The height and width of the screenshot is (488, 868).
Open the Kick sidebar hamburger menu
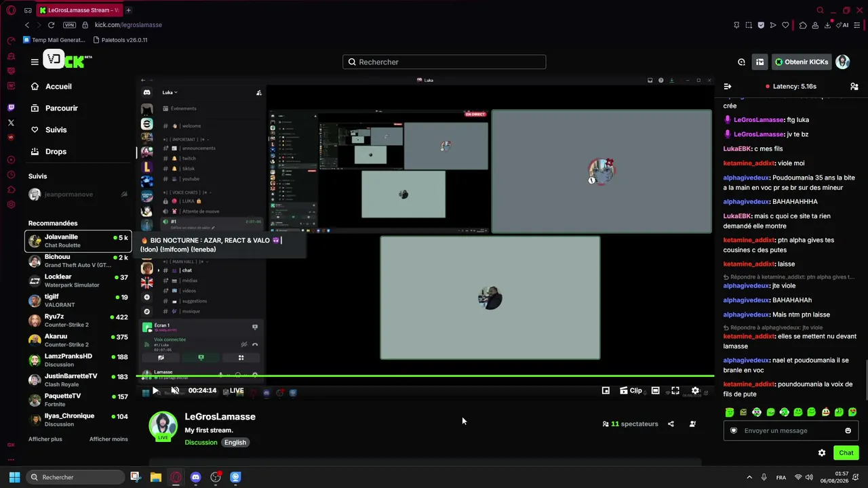tap(35, 62)
